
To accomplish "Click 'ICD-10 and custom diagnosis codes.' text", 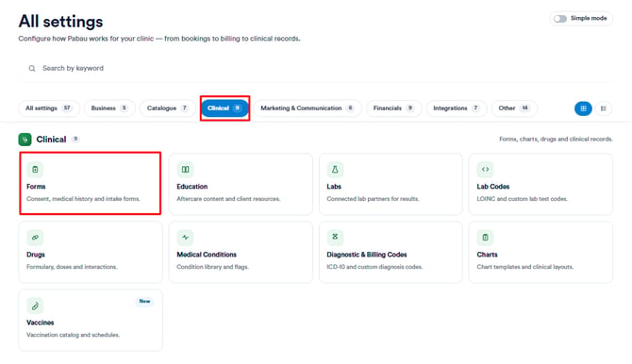I will 374,267.
